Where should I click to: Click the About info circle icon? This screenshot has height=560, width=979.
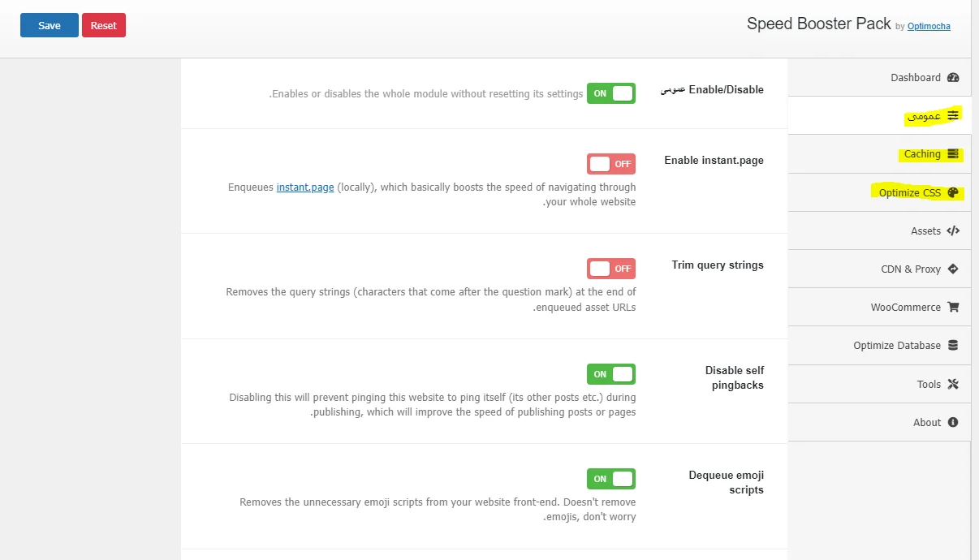click(x=953, y=423)
